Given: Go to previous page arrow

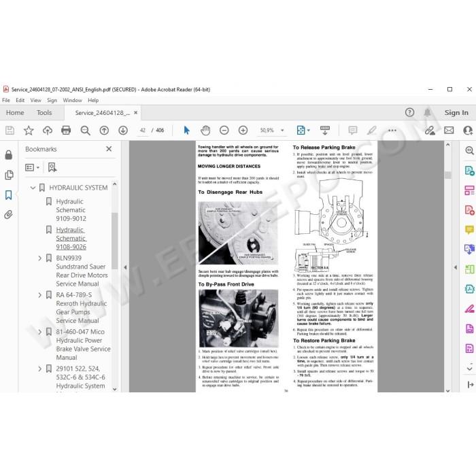Looking at the screenshot, I should [x=104, y=131].
